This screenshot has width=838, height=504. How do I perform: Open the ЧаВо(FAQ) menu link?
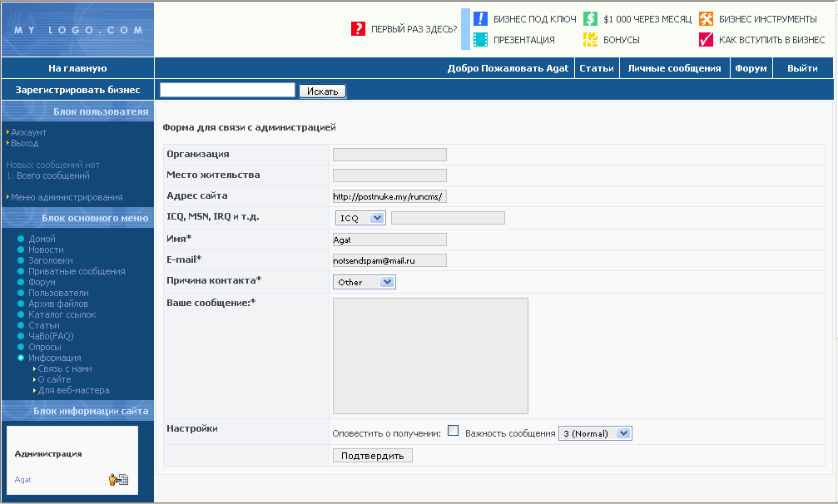[51, 336]
